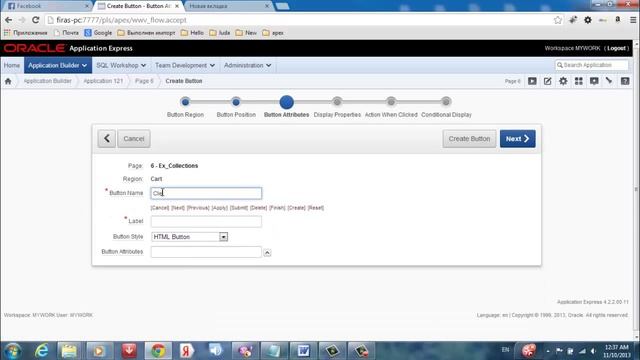Open the Google bookmark
Image resolution: width=640 pixels, height=360 pixels.
98,33
